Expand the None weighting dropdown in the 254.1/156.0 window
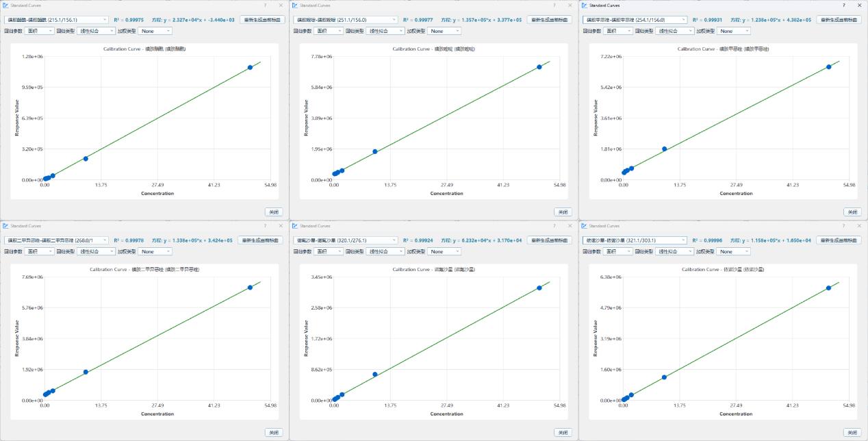This screenshot has height=441, width=868. [x=734, y=31]
